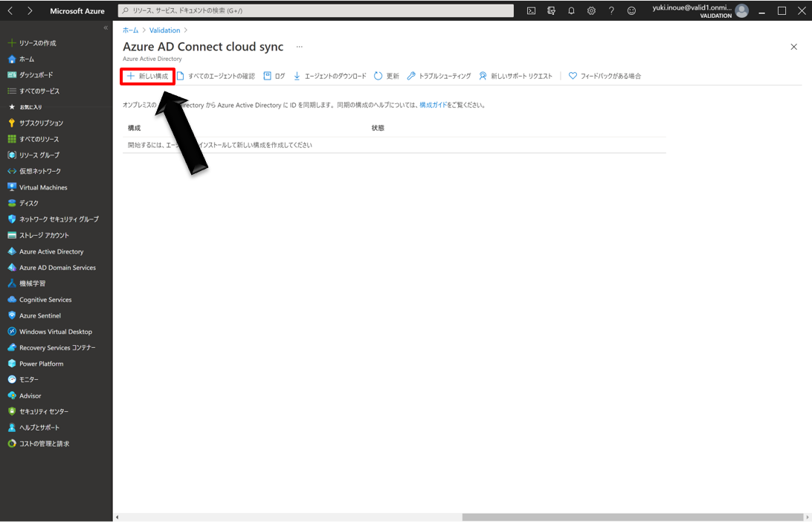Open the notifications bell
The image size is (812, 522).
(571, 11)
